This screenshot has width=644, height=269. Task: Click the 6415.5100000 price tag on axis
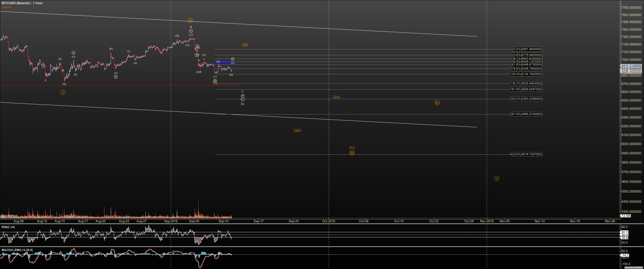(x=631, y=66)
